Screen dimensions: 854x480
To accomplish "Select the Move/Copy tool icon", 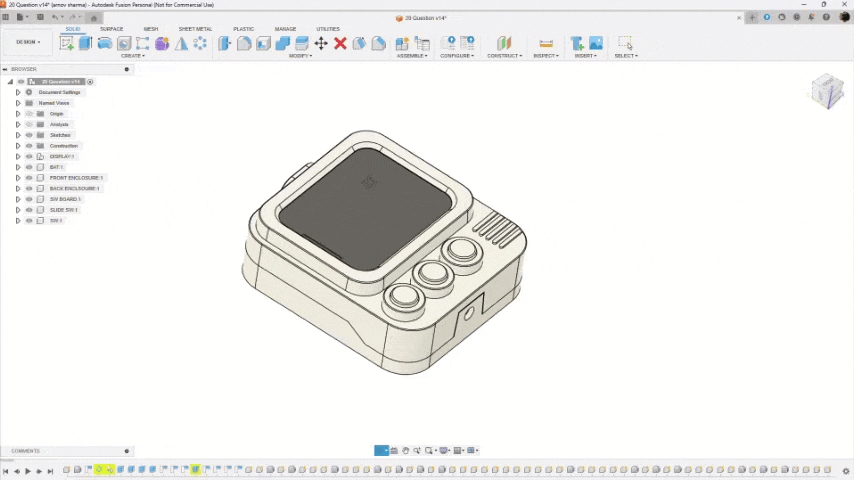I will click(321, 43).
